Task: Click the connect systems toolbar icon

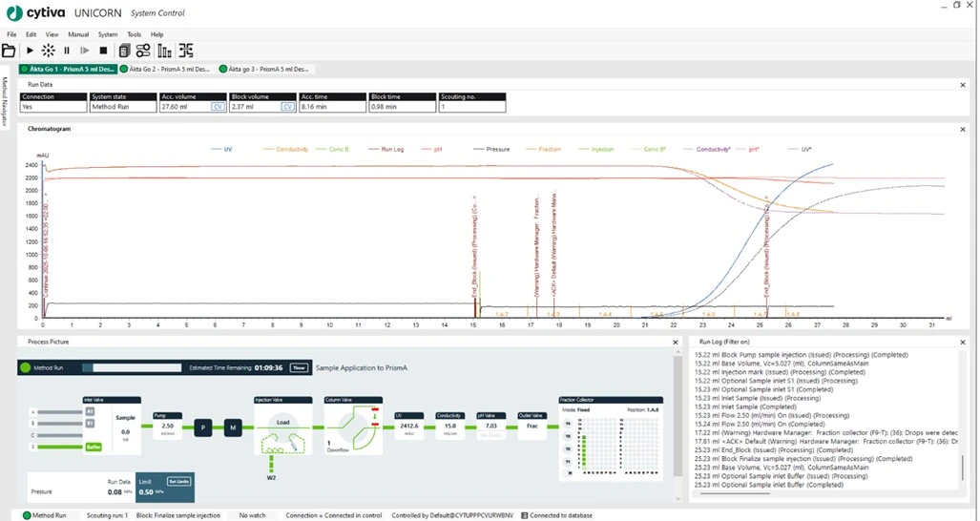Action: pos(185,51)
